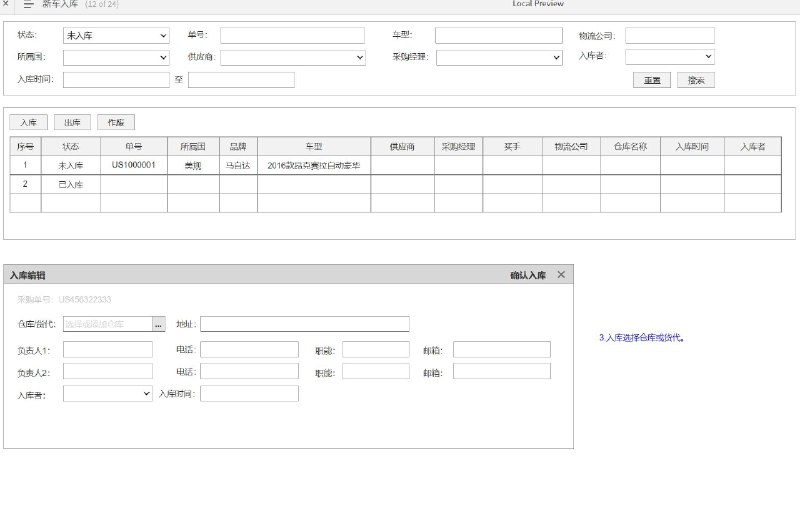The width and height of the screenshot is (800, 526).
Task: Click the 供应商 column header in table
Action: [x=402, y=146]
